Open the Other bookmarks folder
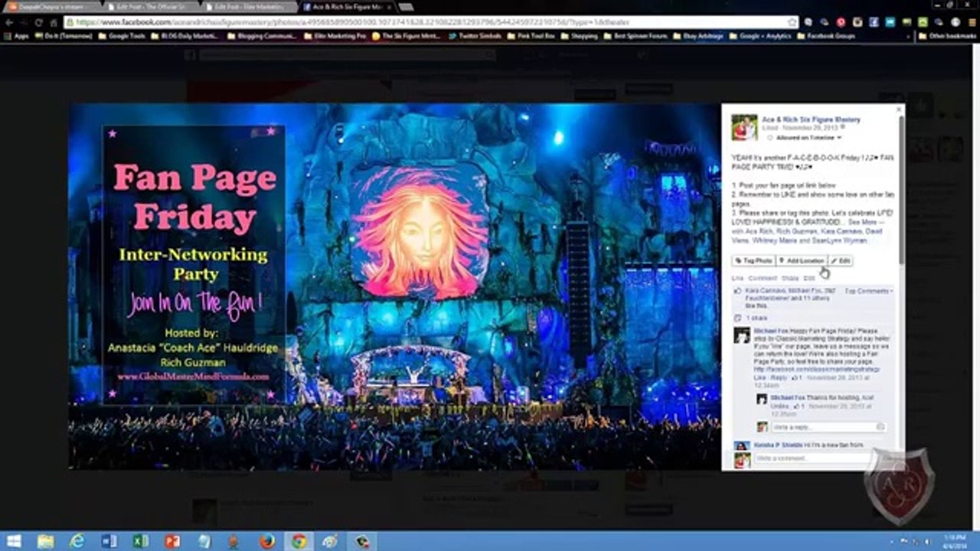This screenshot has width=980, height=551. (x=947, y=36)
